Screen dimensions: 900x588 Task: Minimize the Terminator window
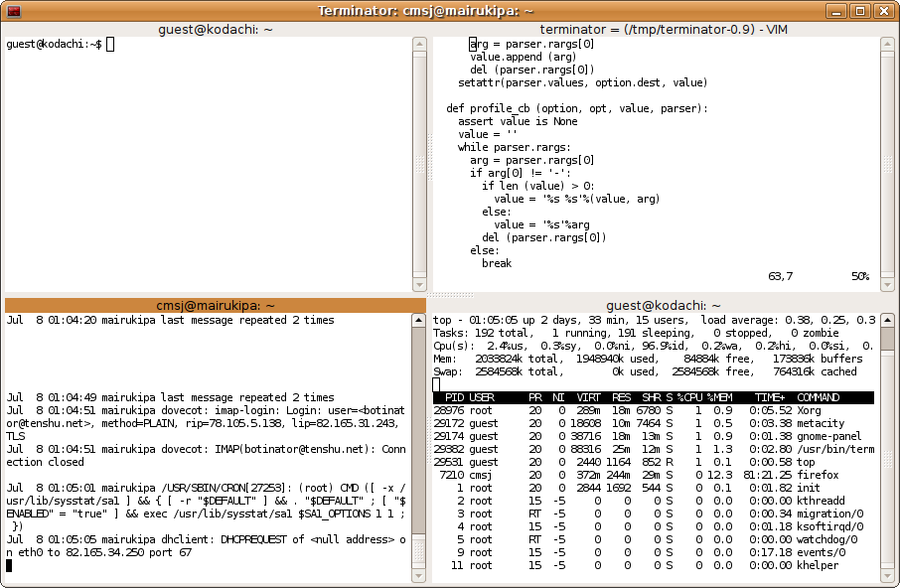[839, 11]
